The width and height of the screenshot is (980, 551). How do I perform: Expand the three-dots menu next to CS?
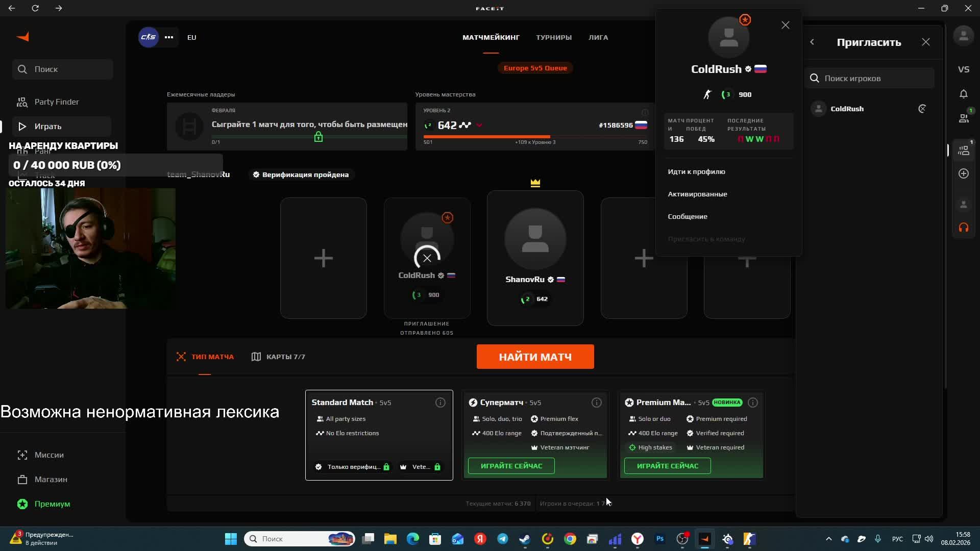pos(169,37)
